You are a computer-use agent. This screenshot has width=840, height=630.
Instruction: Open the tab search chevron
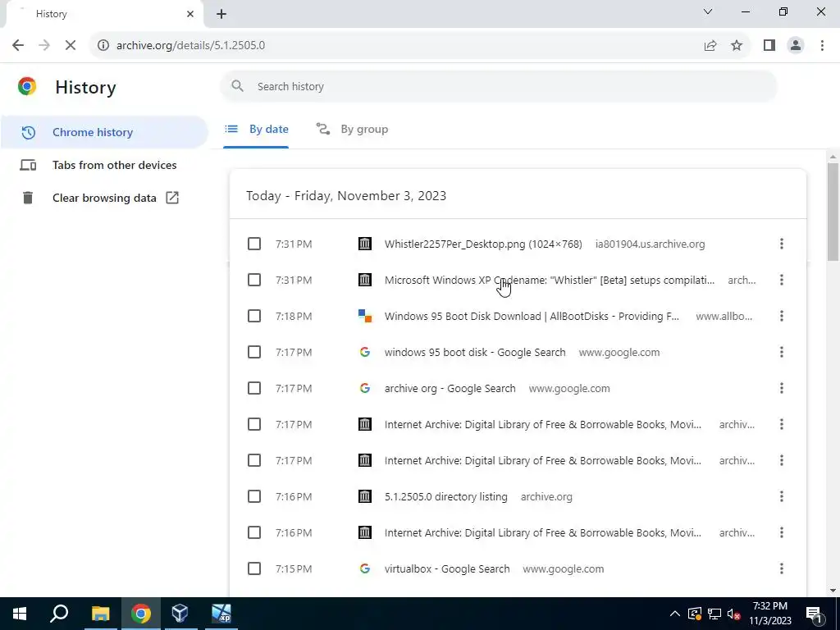tap(708, 11)
